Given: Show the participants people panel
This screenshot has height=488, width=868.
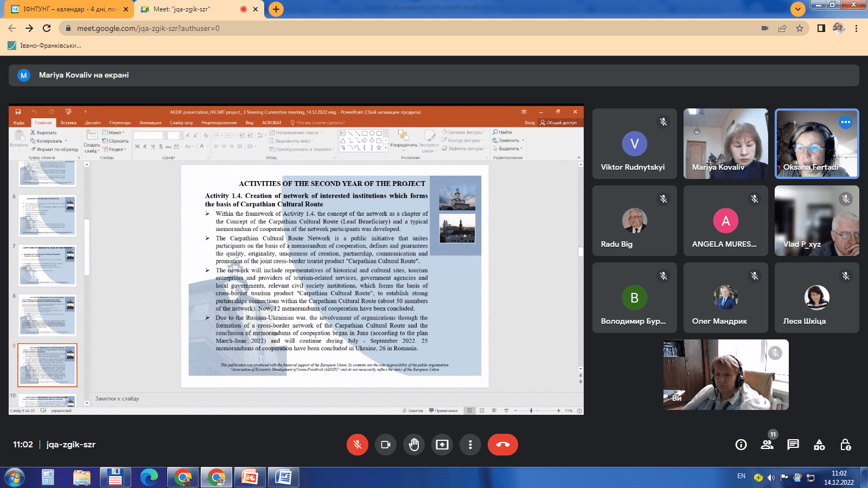Looking at the screenshot, I should [767, 445].
